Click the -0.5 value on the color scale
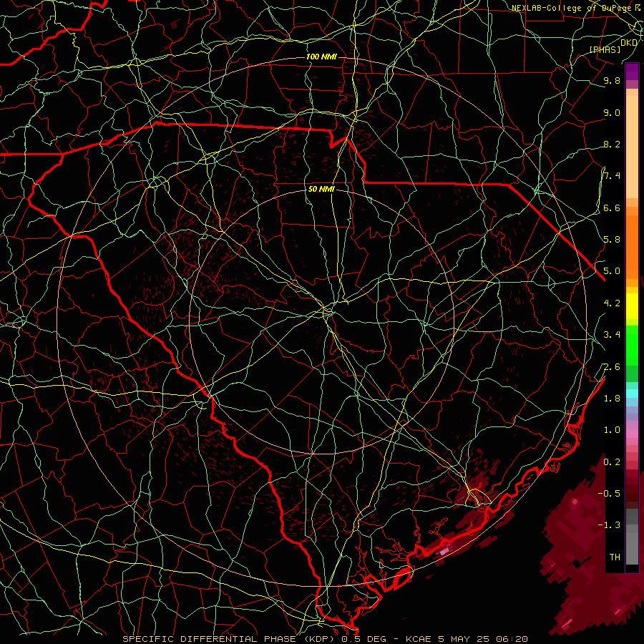This screenshot has width=644, height=644. pyautogui.click(x=610, y=494)
